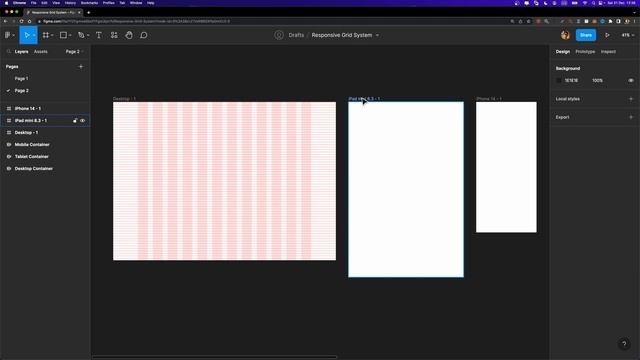Open the macOS Apple menu
The height and width of the screenshot is (360, 640).
[x=7, y=3]
